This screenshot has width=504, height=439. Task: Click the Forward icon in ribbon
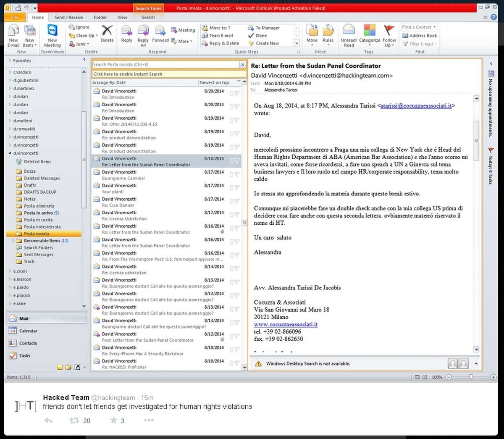[160, 31]
